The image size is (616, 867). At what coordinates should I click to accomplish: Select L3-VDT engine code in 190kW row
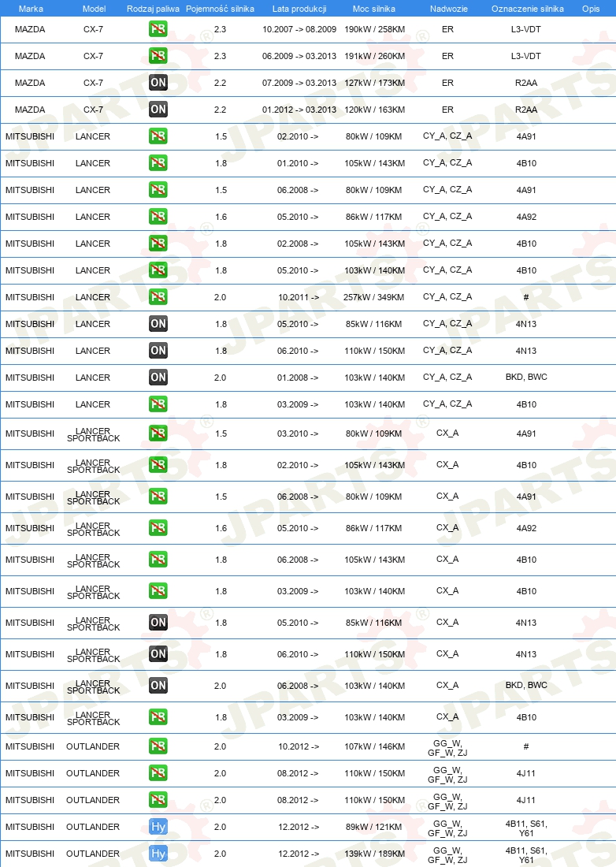pyautogui.click(x=526, y=29)
